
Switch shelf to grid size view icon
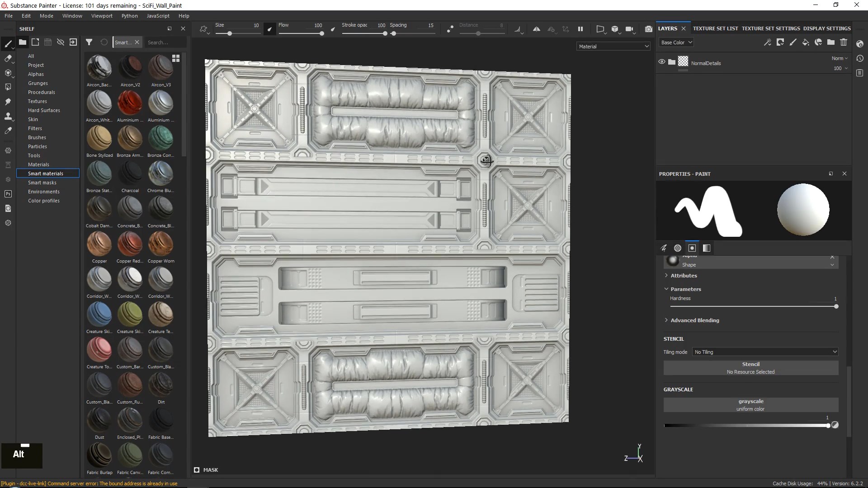[176, 58]
